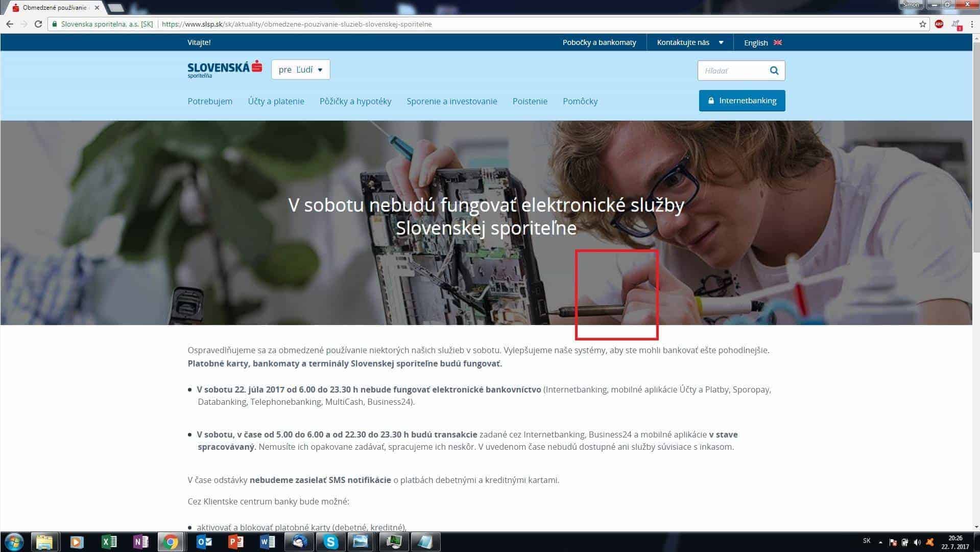Open 'Pobočky a bankomaty' link
This screenshot has height=552, width=980.
coord(599,42)
